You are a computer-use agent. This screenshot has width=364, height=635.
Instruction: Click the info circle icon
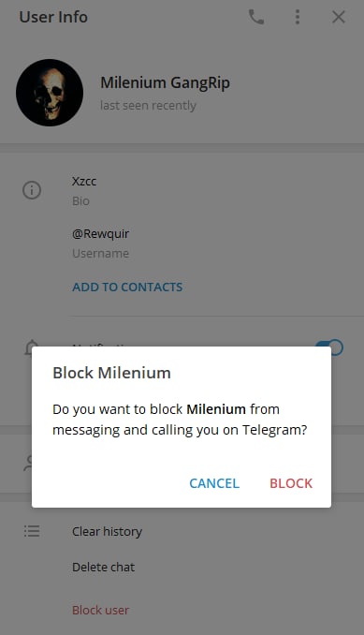tap(32, 190)
